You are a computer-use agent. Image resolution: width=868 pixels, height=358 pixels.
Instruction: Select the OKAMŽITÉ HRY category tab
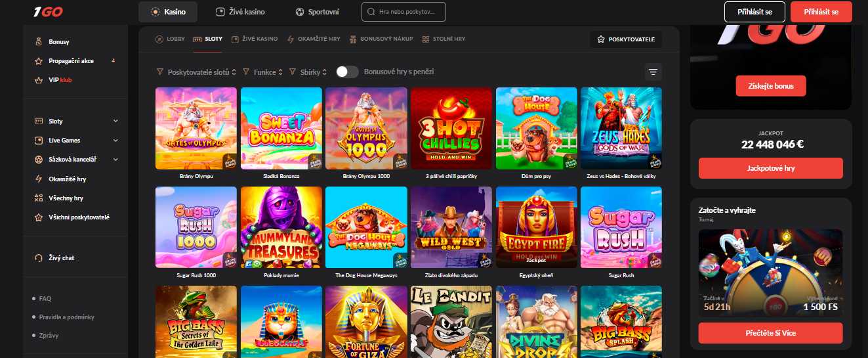coord(314,39)
